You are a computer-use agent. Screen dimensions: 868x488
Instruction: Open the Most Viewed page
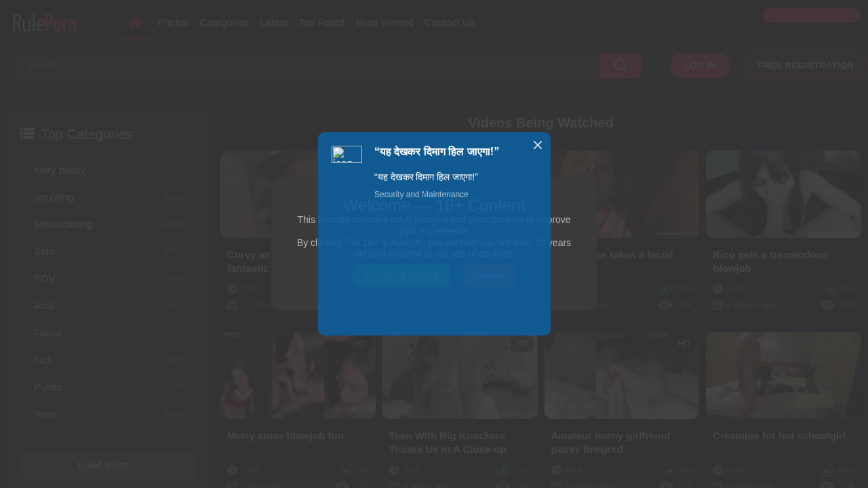(384, 22)
